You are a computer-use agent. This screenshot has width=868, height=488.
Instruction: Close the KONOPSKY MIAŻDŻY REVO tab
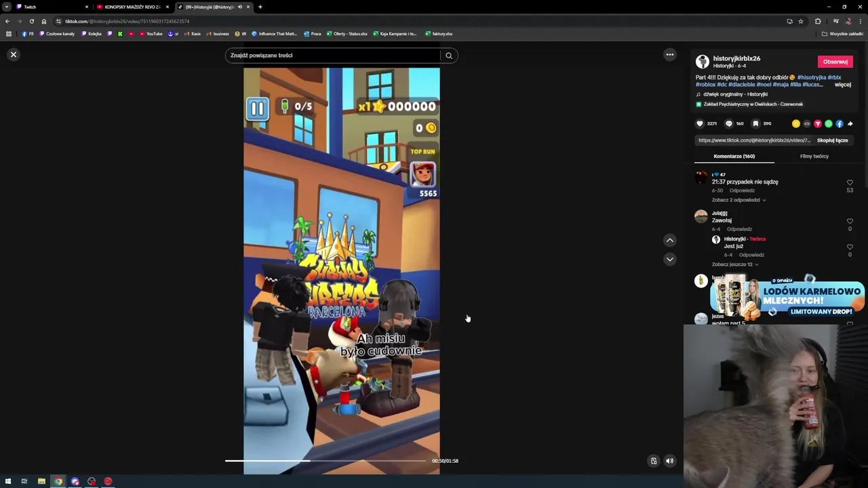click(167, 7)
